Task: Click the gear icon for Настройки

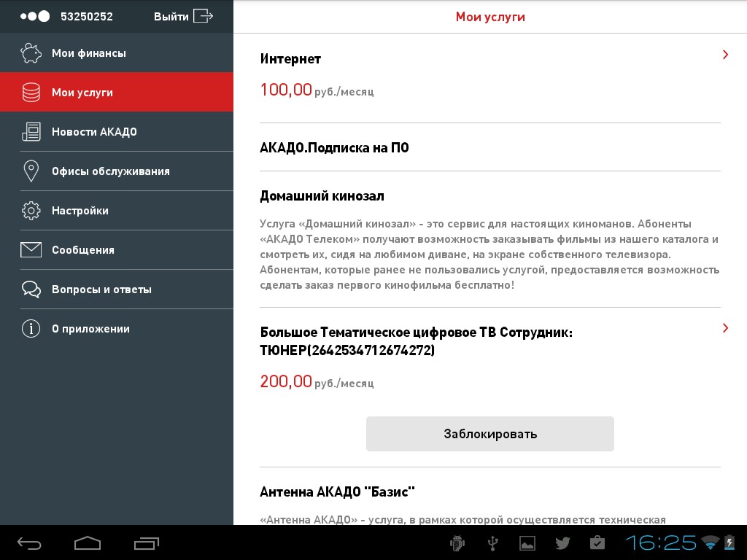Action: point(31,211)
